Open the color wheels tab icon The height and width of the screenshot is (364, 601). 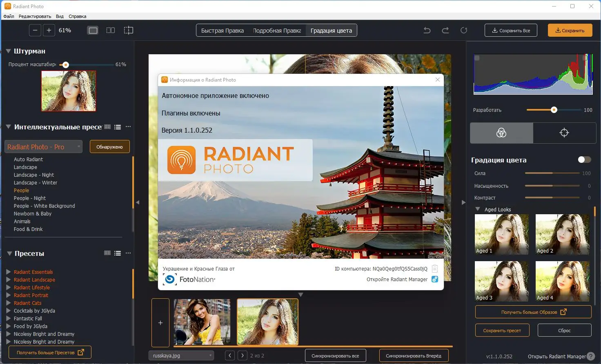click(501, 133)
